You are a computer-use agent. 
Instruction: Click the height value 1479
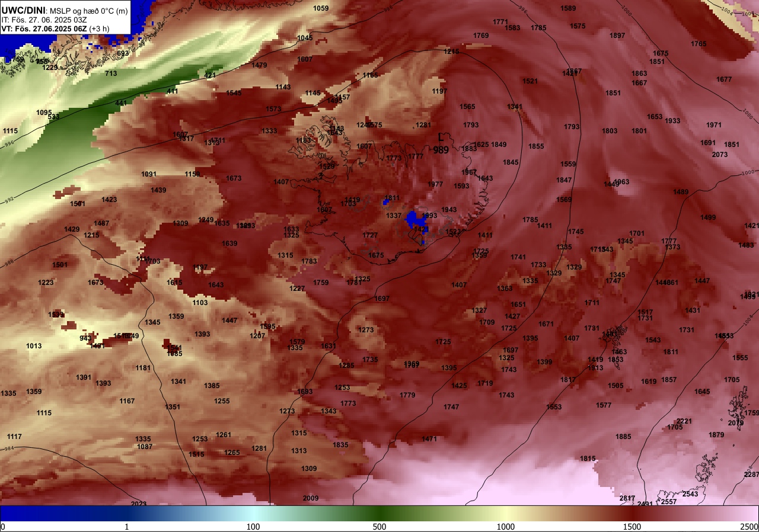pyautogui.click(x=259, y=65)
